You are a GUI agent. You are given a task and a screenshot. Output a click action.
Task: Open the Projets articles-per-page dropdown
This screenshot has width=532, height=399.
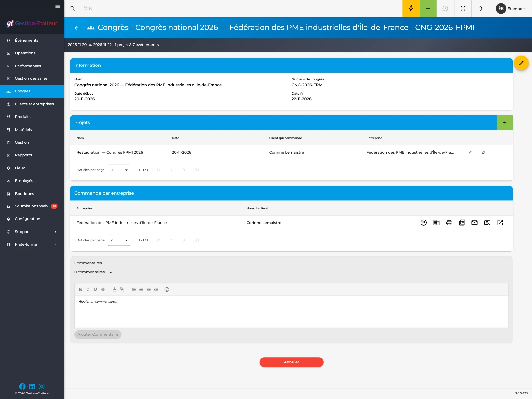pos(119,170)
